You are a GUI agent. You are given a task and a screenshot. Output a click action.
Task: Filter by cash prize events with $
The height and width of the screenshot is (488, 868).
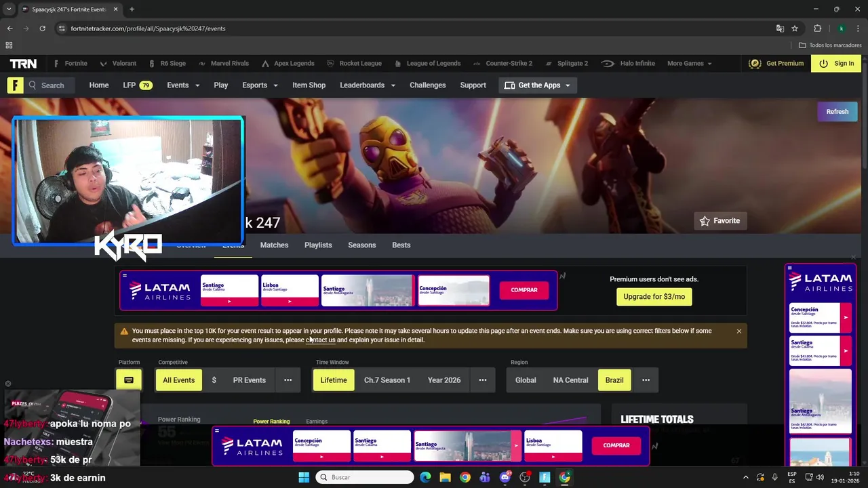pos(214,380)
